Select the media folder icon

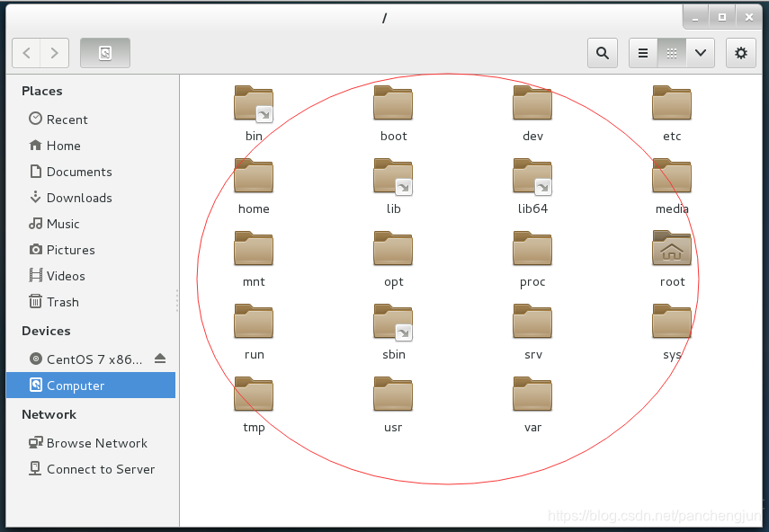tap(671, 176)
